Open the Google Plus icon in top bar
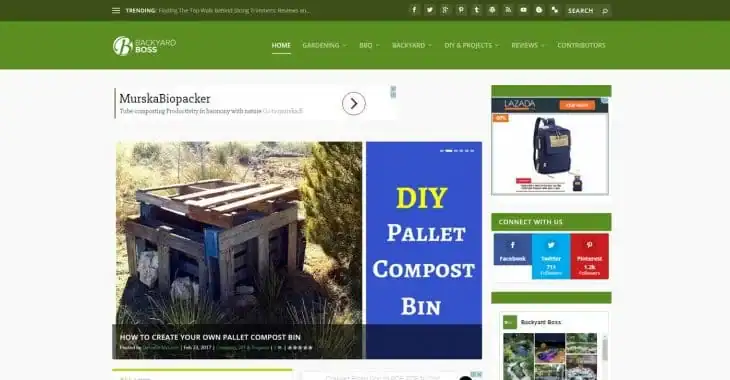Image resolution: width=730 pixels, height=380 pixels. (x=446, y=10)
